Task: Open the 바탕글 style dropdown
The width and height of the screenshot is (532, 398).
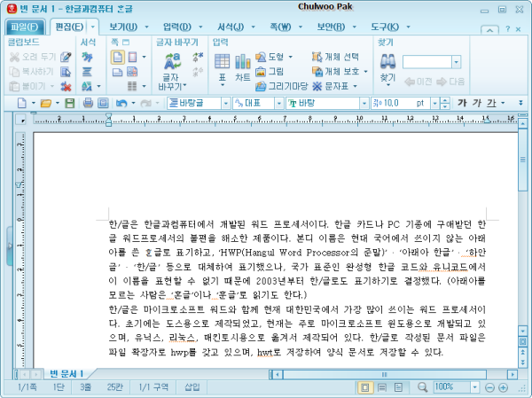Action: pyautogui.click(x=226, y=103)
